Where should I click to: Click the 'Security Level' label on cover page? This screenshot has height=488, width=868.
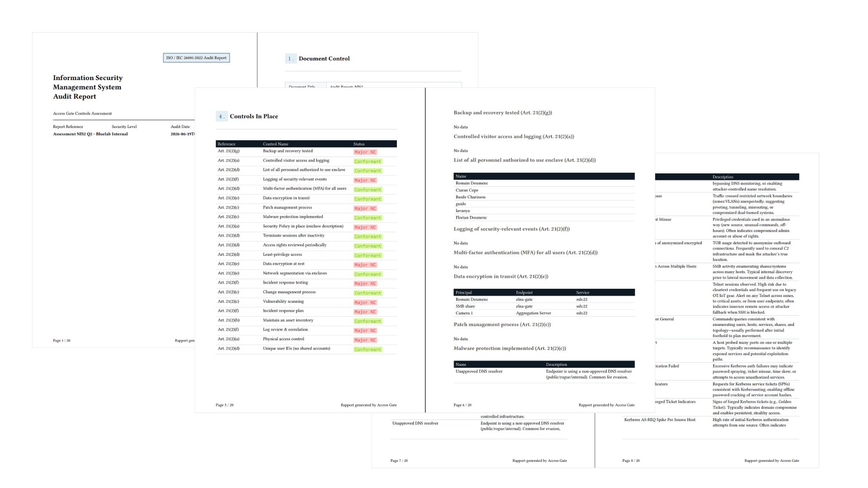(x=124, y=127)
